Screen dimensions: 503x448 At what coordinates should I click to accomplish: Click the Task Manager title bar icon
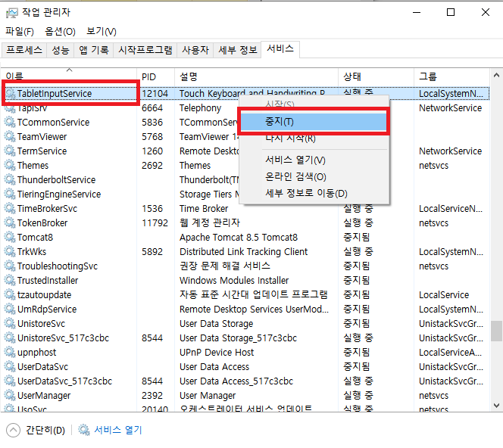pyautogui.click(x=12, y=13)
